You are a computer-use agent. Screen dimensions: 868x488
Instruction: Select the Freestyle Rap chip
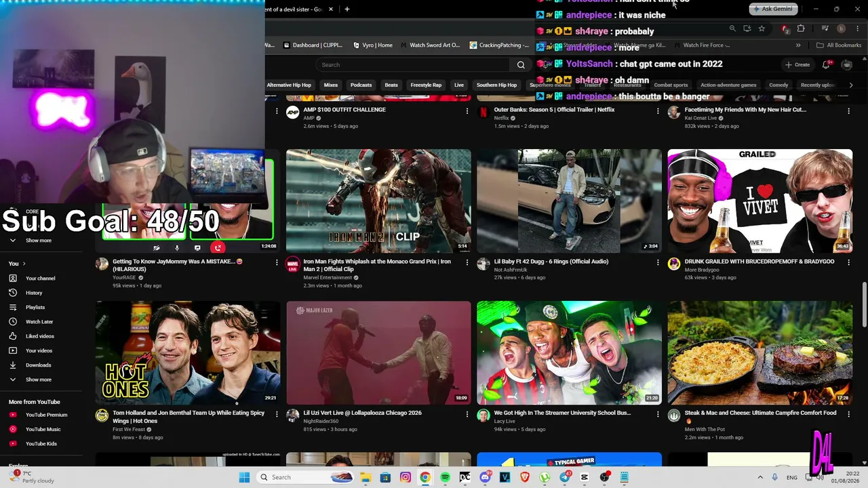(426, 85)
